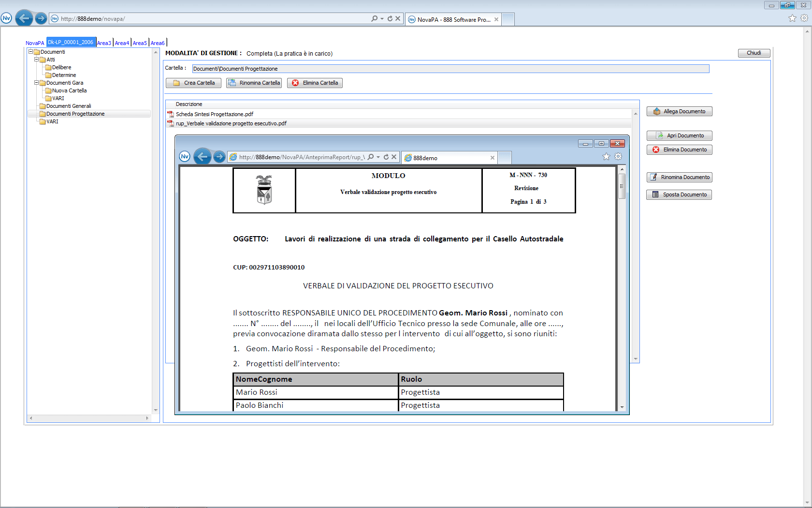Click the Sposta Documento list icon
Image resolution: width=812 pixels, height=508 pixels.
(655, 194)
